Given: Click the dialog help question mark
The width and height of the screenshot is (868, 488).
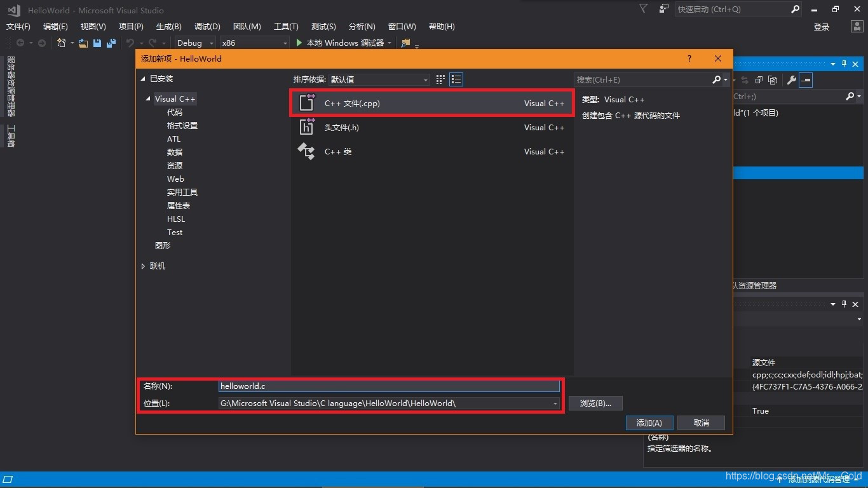Looking at the screenshot, I should pyautogui.click(x=689, y=58).
